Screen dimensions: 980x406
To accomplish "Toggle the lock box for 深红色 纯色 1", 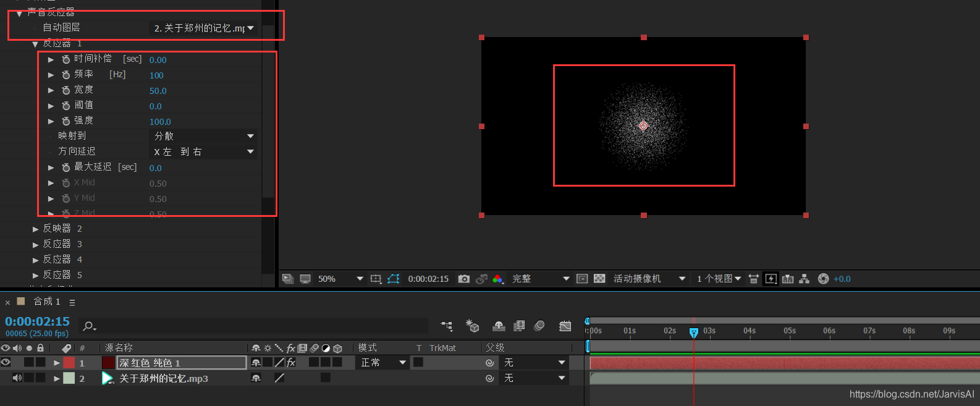I will [x=40, y=362].
